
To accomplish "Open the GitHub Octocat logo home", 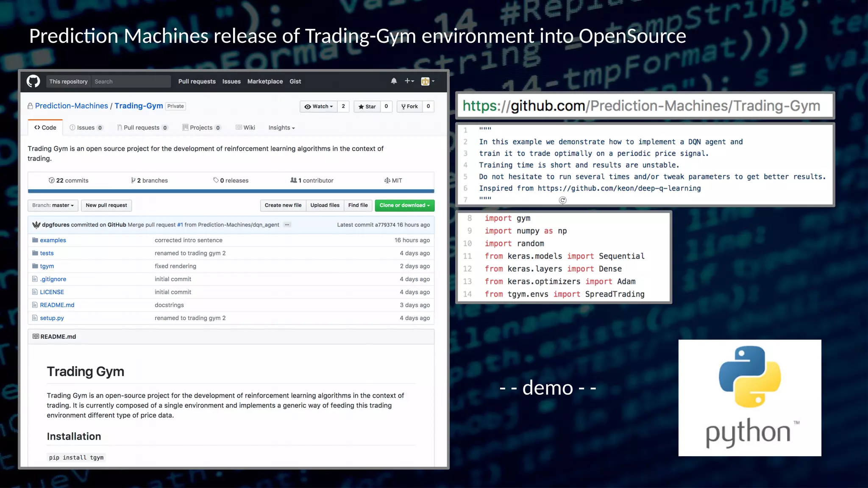I will tap(33, 81).
